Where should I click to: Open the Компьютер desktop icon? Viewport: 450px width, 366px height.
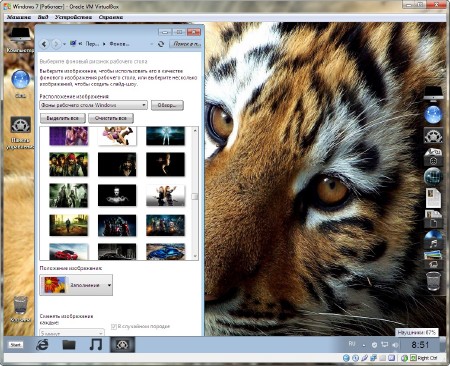(x=20, y=40)
